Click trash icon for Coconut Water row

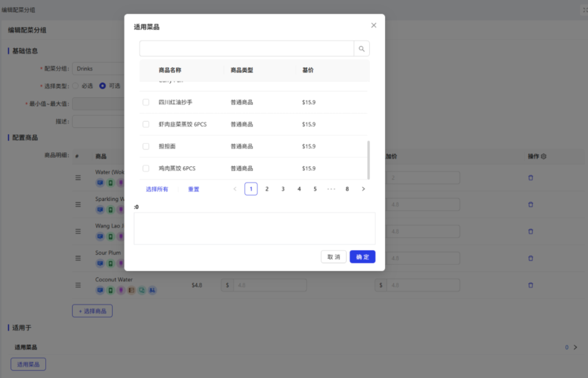(x=530, y=285)
